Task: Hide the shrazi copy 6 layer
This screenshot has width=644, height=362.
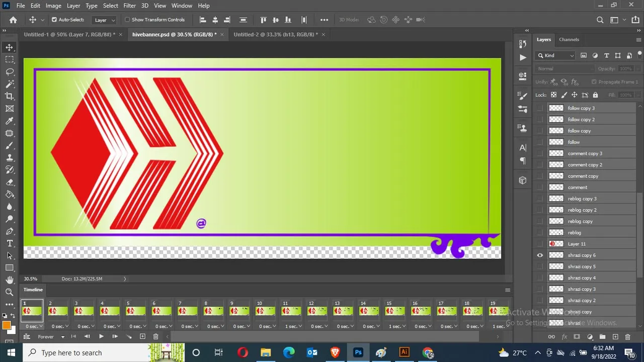Action: click(x=540, y=255)
